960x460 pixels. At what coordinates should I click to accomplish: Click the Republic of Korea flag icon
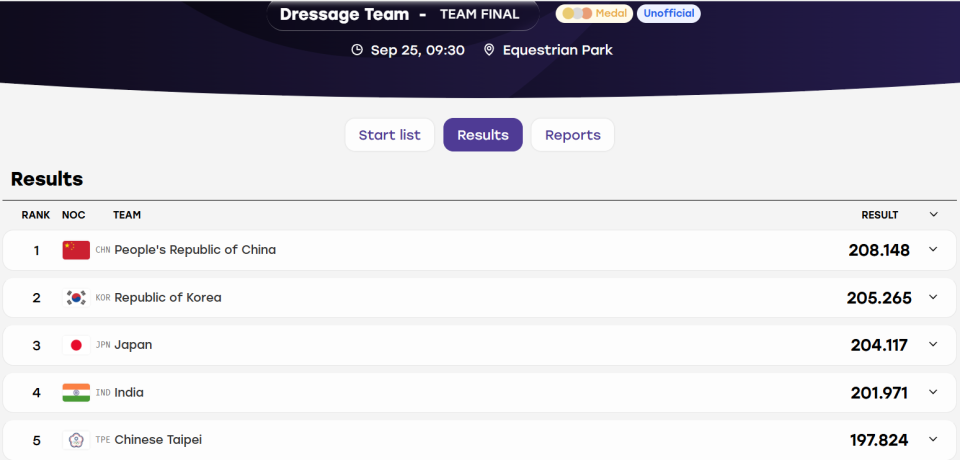pos(76,298)
